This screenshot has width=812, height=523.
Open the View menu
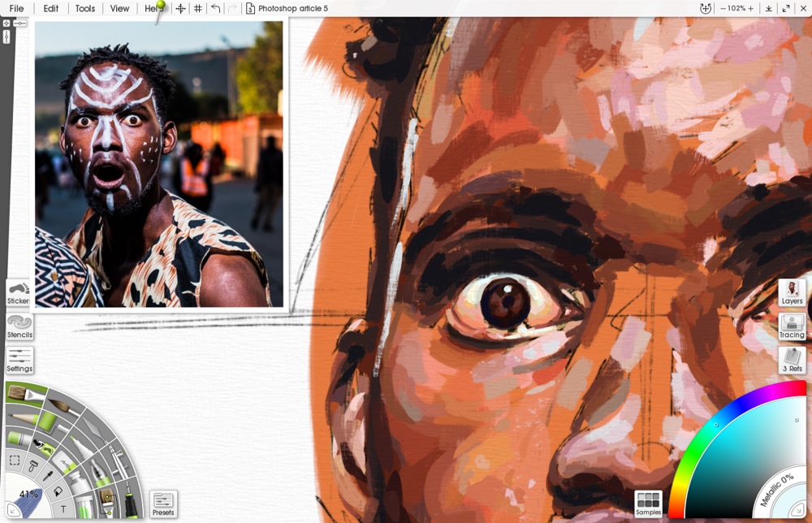click(119, 8)
